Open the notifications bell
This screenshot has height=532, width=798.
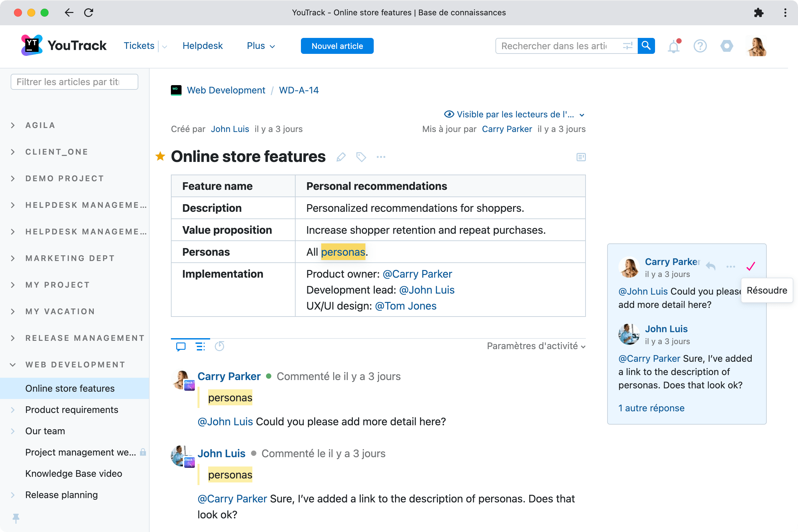point(674,46)
